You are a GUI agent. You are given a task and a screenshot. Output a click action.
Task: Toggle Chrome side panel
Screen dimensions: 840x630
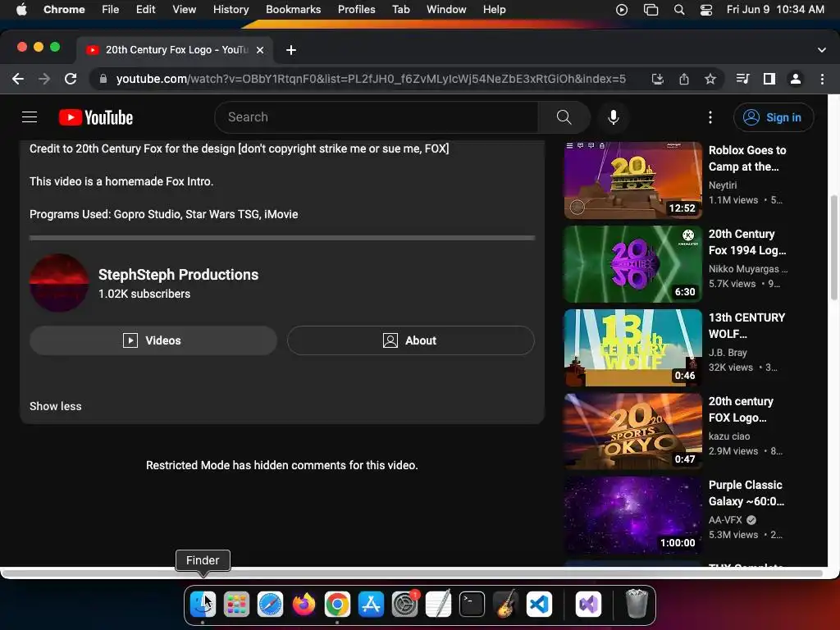tap(769, 79)
